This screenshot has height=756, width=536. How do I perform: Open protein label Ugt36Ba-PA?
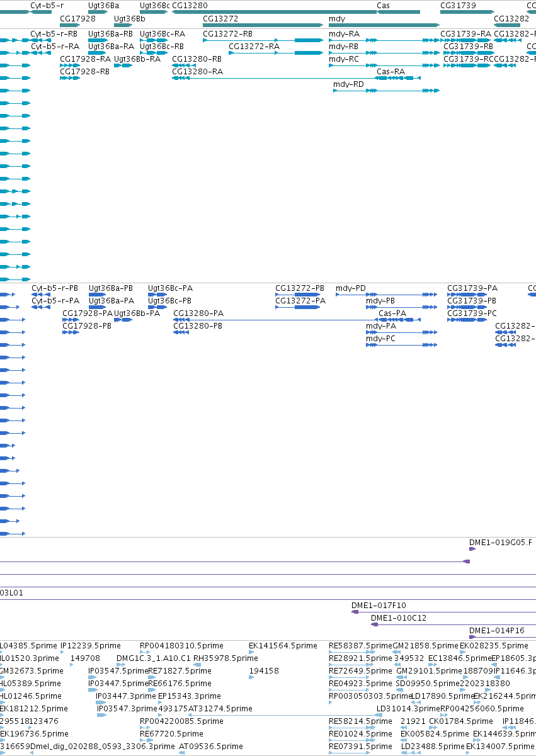point(111,300)
